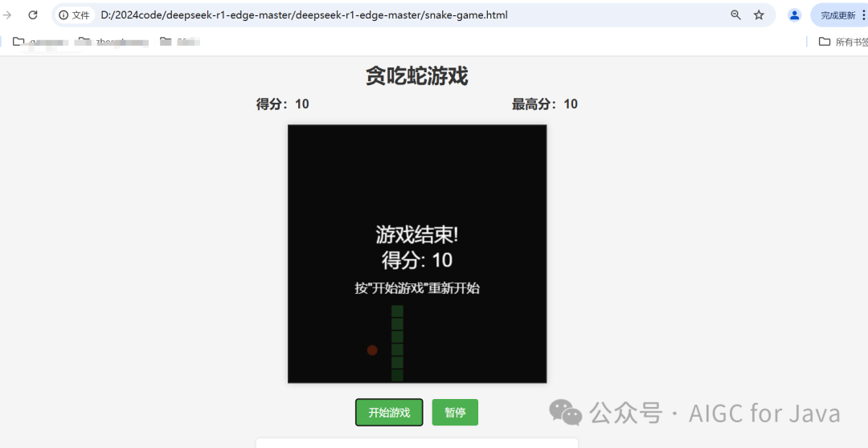Click the green snake body on canvas
The width and height of the screenshot is (868, 448).
pyautogui.click(x=397, y=343)
